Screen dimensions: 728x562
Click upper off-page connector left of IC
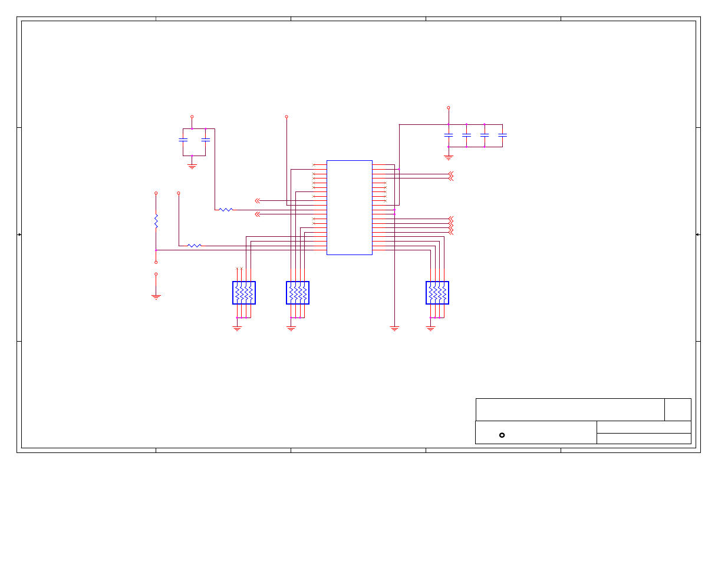258,201
